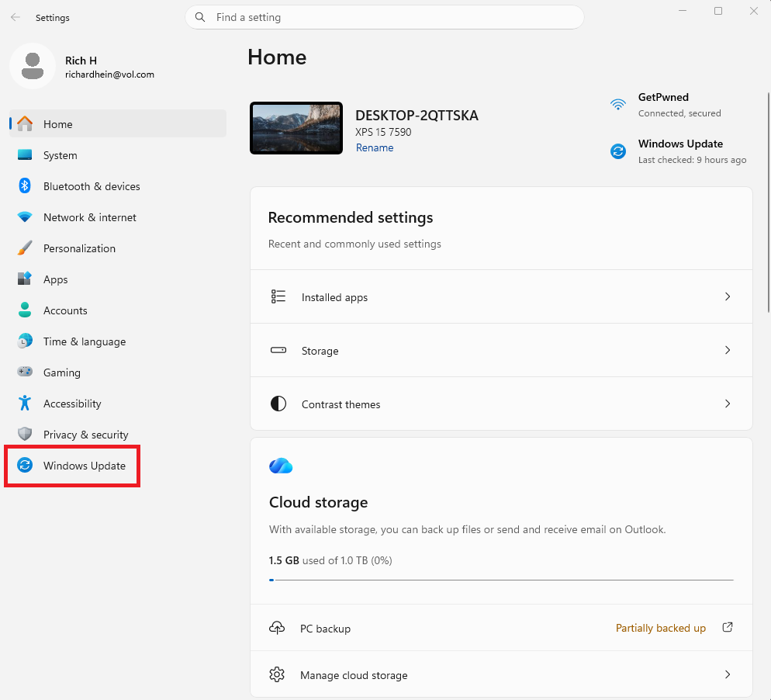This screenshot has width=771, height=700.
Task: Expand Storage row chevron
Action: click(x=728, y=350)
